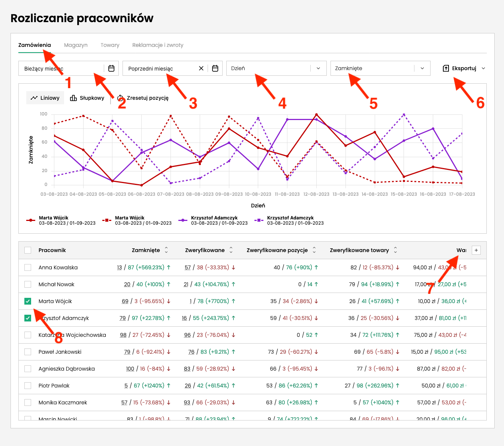Sort by Zweryfikowane pozycje column arrows
This screenshot has width=504, height=446.
[314, 250]
